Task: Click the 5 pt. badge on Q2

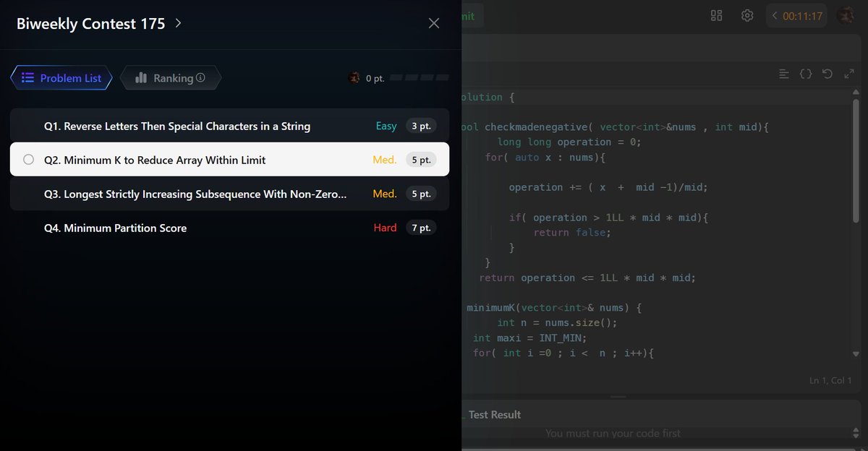Action: click(421, 160)
